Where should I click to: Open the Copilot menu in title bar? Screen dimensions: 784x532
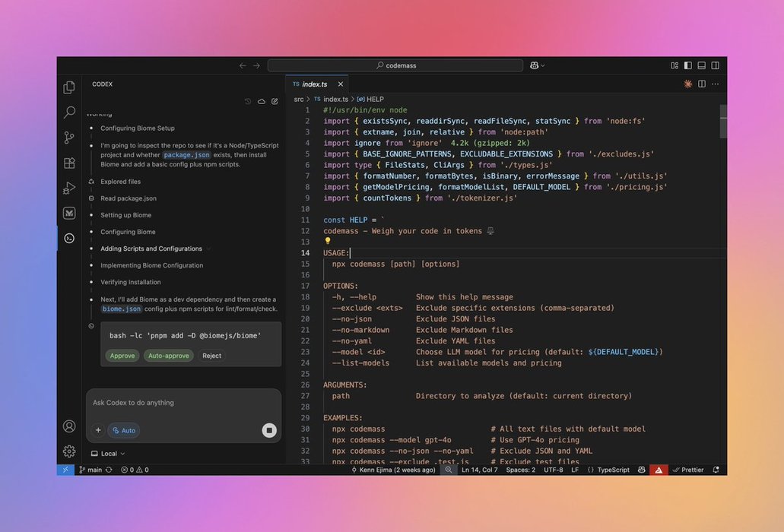click(x=537, y=65)
